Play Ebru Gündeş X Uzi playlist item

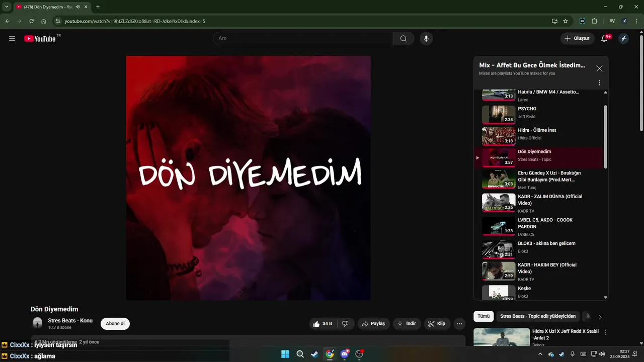[538, 180]
